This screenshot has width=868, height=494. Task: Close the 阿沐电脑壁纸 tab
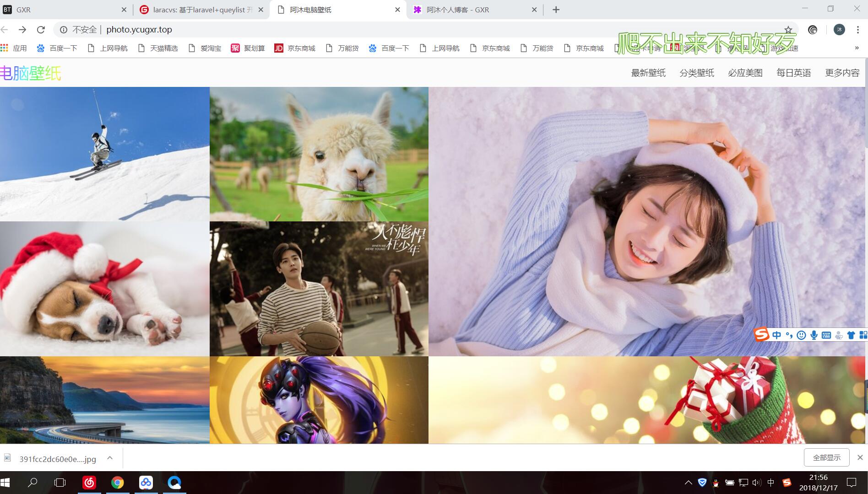397,10
